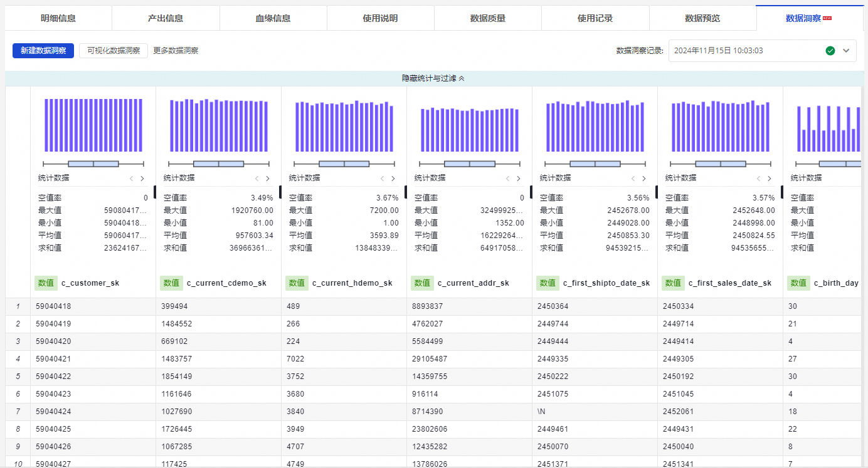The height and width of the screenshot is (468, 868).
Task: Previous statistics page for c_first_shipto_date_sk
Action: [633, 178]
